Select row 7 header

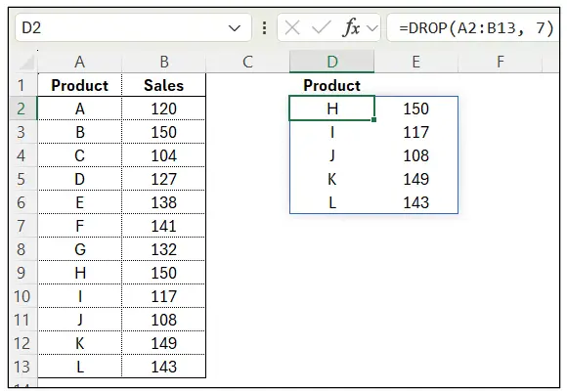(23, 226)
